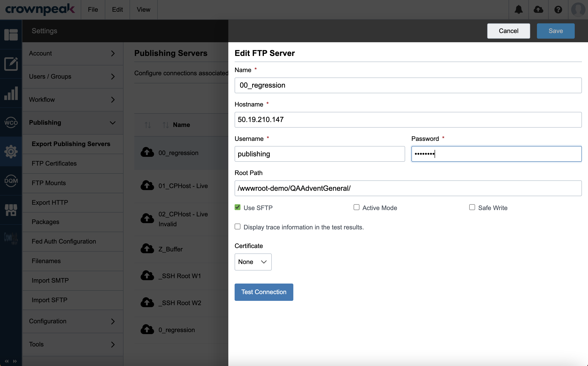The width and height of the screenshot is (588, 366).
Task: Open the View menu
Action: click(144, 10)
